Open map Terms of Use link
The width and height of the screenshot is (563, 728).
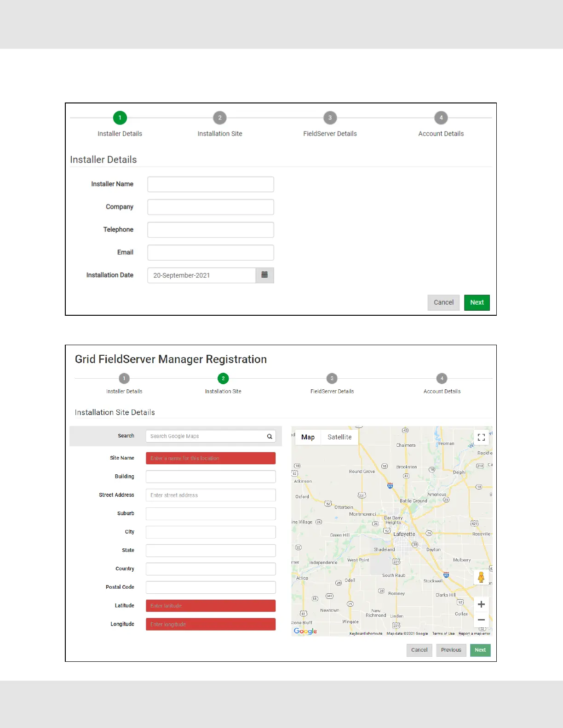443,633
